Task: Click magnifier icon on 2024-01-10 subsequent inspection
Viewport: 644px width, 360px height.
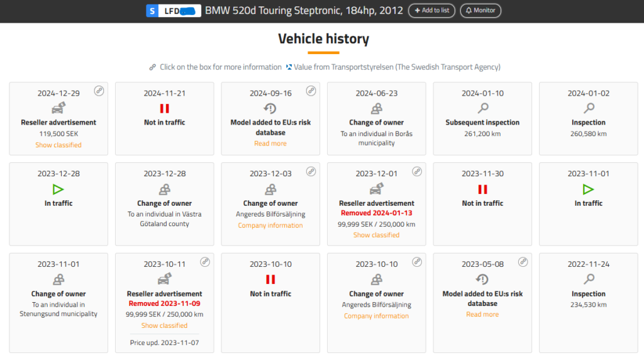Action: click(482, 108)
